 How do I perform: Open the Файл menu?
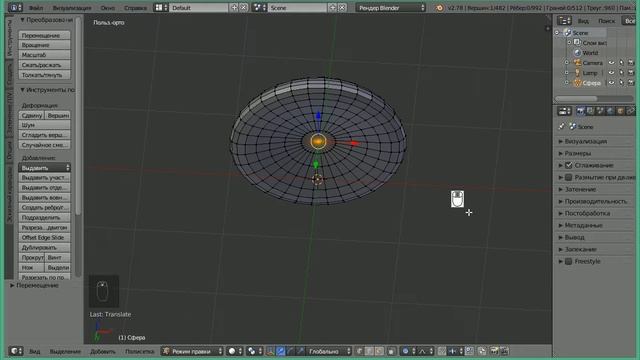36,8
